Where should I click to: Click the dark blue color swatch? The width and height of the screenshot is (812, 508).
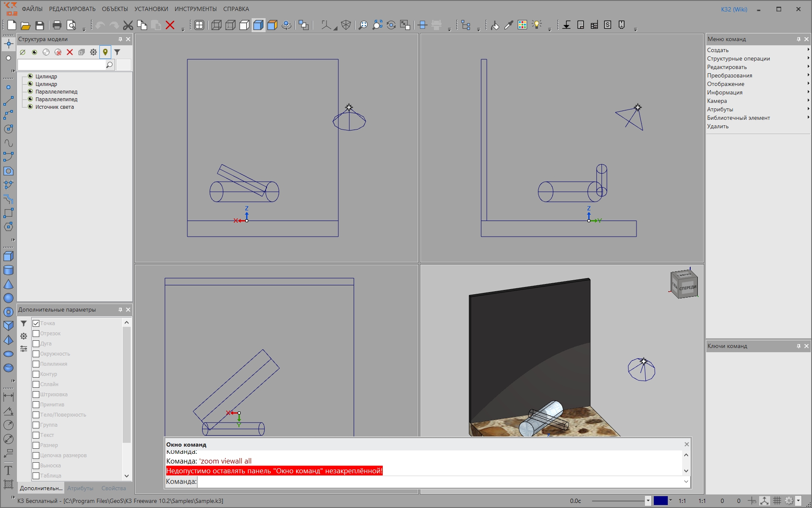point(661,501)
